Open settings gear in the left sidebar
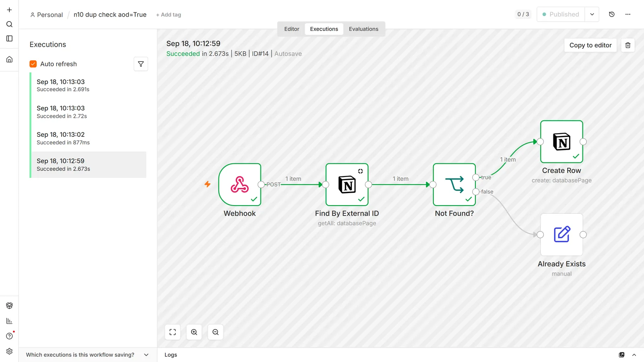The height and width of the screenshot is (362, 644). tap(9, 351)
